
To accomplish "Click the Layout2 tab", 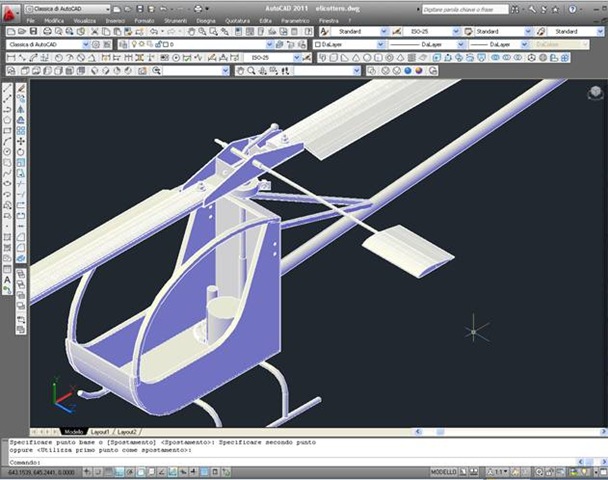I will pyautogui.click(x=125, y=431).
